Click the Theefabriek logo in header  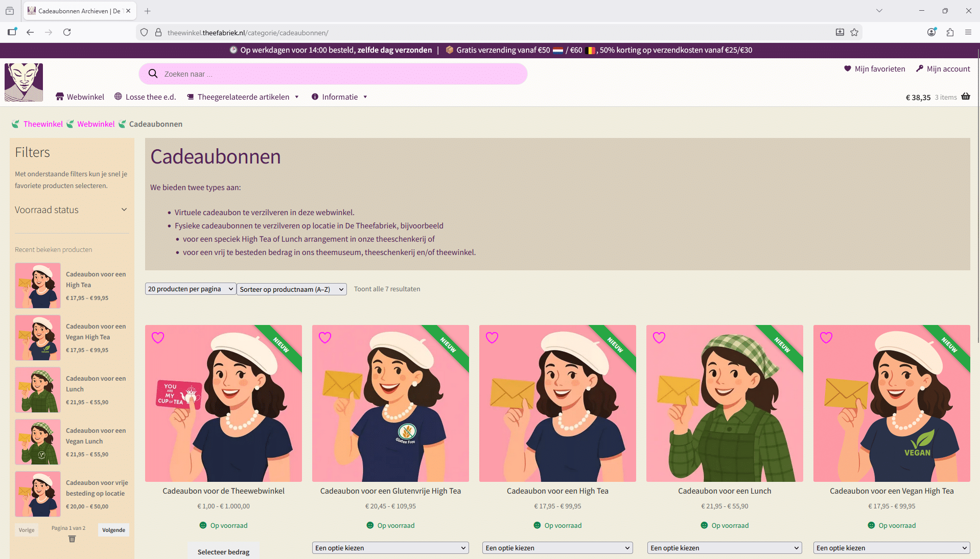tap(24, 82)
